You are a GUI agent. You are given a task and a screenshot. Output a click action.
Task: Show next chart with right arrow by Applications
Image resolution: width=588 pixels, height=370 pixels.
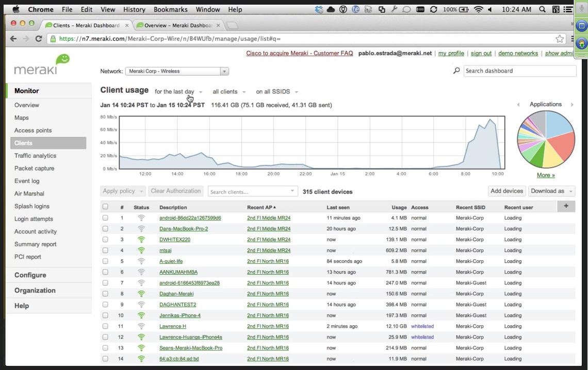[x=572, y=105]
